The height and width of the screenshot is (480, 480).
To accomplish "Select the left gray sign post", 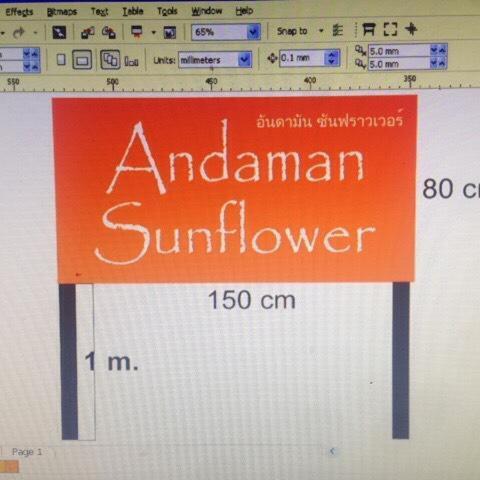I will (69, 361).
